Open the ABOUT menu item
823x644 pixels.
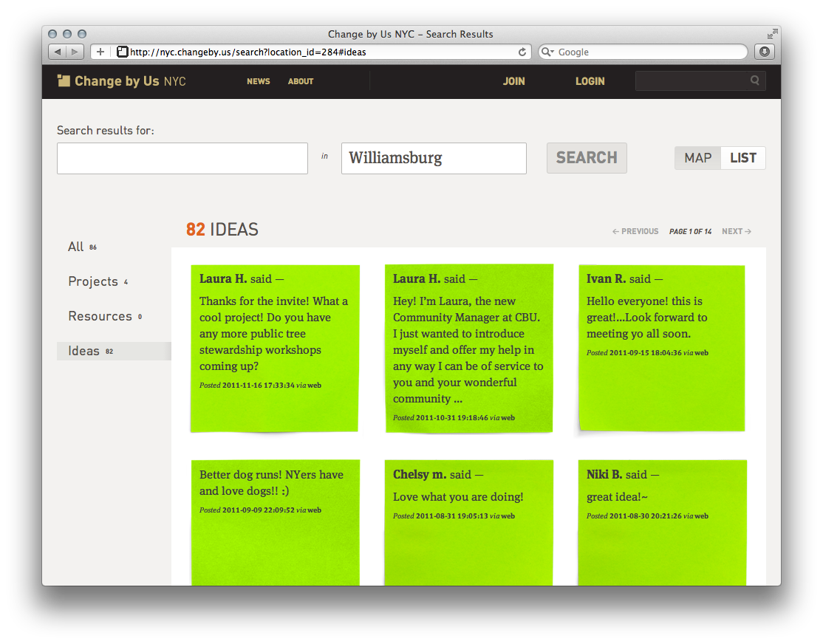pyautogui.click(x=300, y=81)
